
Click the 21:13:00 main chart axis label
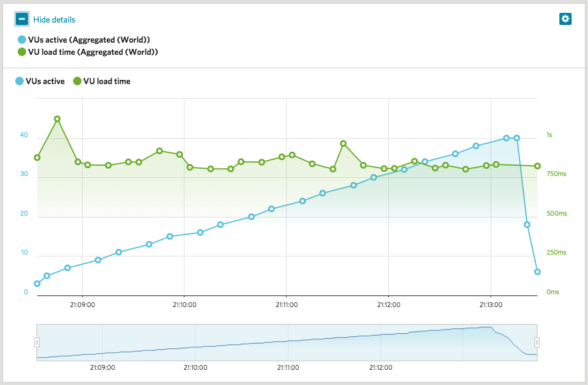[x=491, y=305]
